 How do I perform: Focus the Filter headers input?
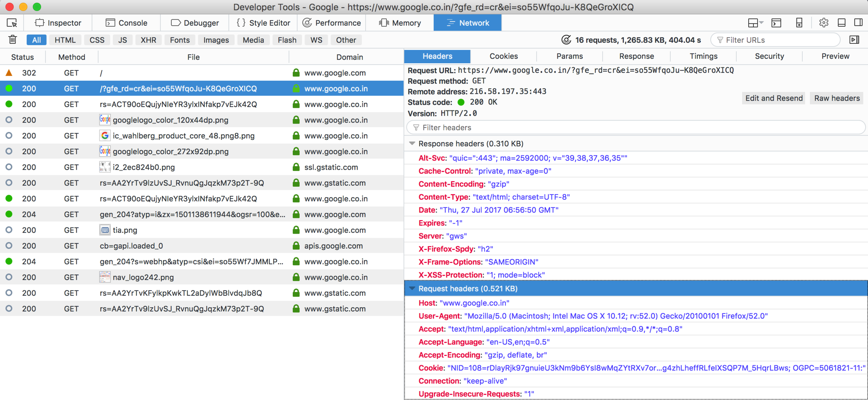(x=635, y=127)
